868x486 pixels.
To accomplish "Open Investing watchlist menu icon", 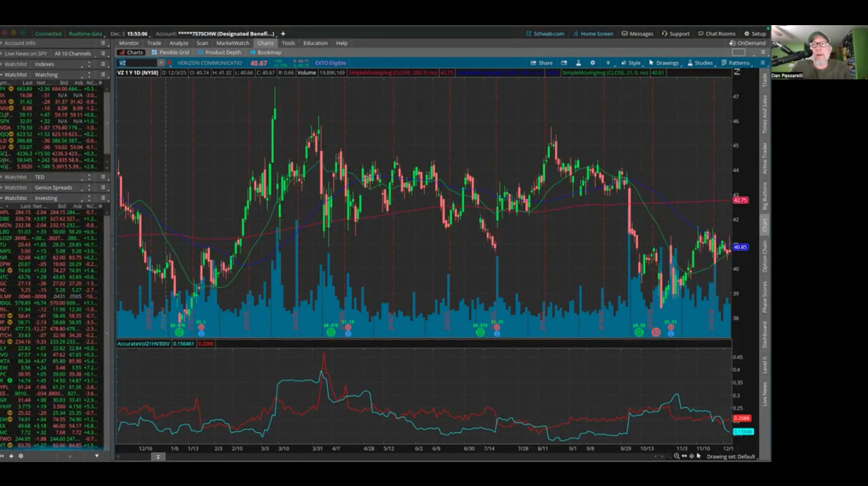I will pos(103,198).
